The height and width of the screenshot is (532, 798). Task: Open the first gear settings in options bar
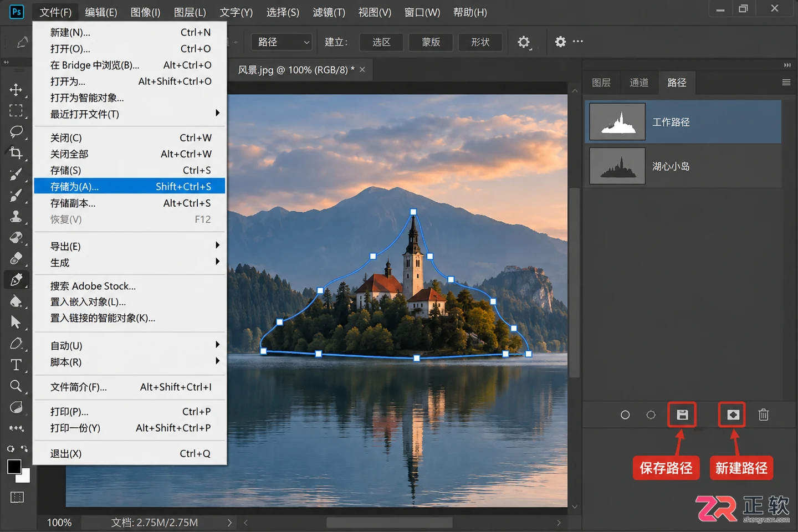524,42
